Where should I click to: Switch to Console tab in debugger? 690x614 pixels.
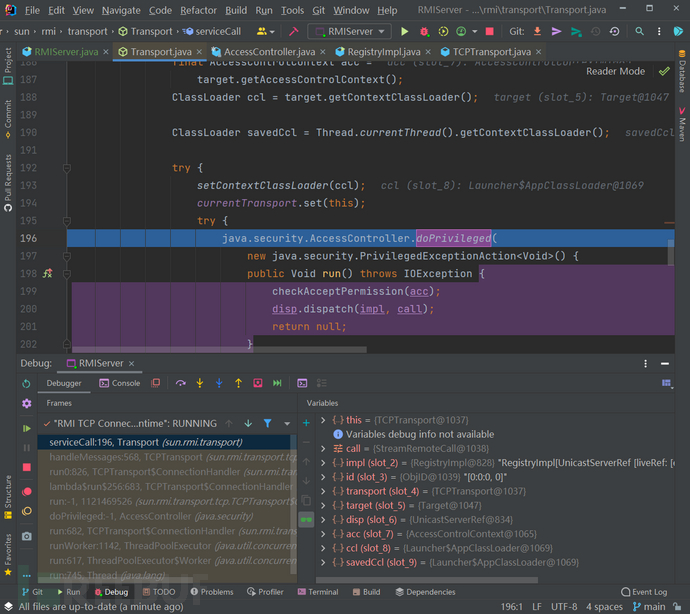(120, 383)
